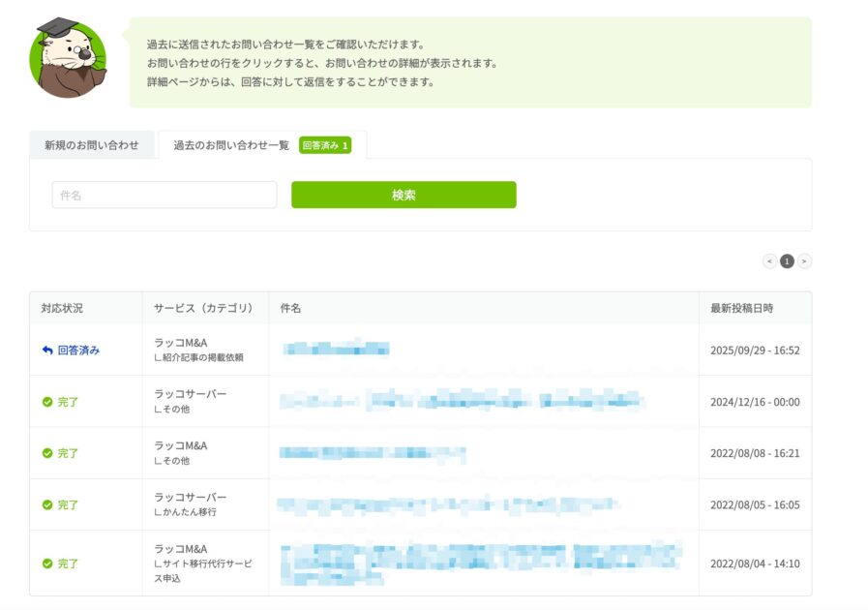
Task: Click green checkmark icon on 2022/08/04 row
Action: click(x=47, y=564)
